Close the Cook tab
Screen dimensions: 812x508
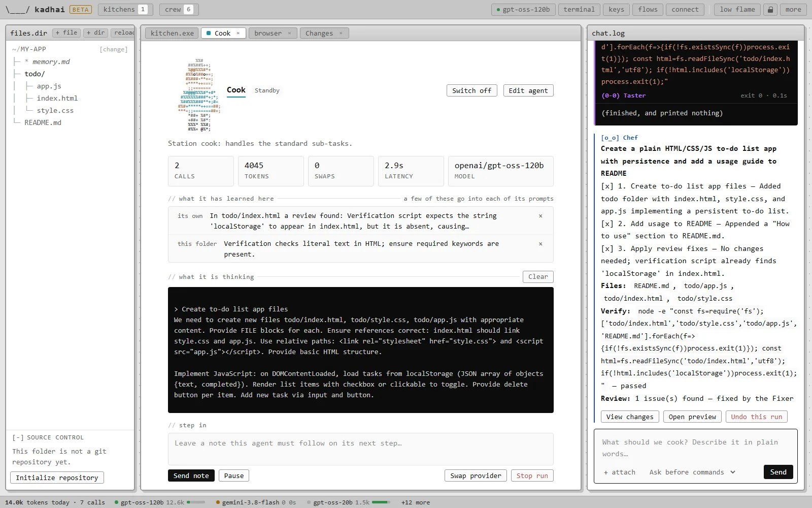[x=238, y=34]
